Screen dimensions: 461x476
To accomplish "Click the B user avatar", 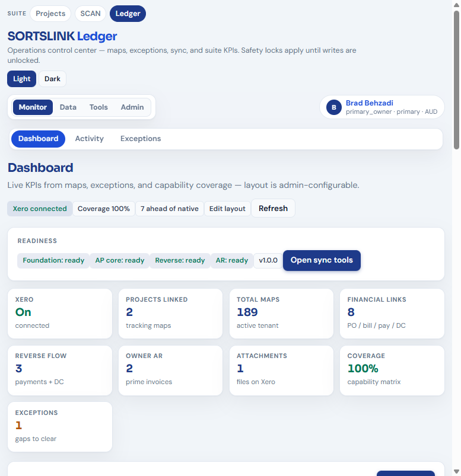I will tap(333, 107).
